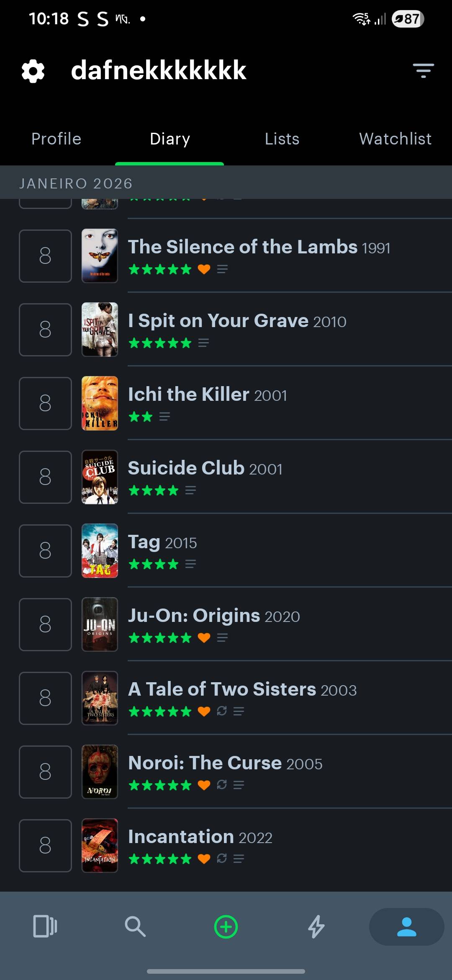Go to the Profile tab

pos(56,139)
